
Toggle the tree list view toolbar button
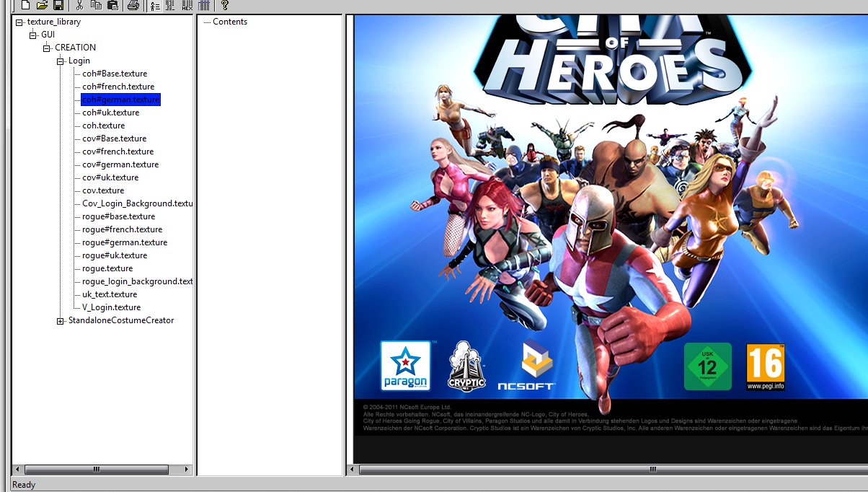(x=154, y=5)
